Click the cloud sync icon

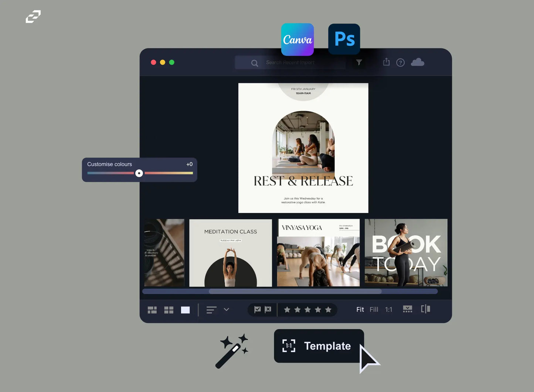tap(417, 62)
